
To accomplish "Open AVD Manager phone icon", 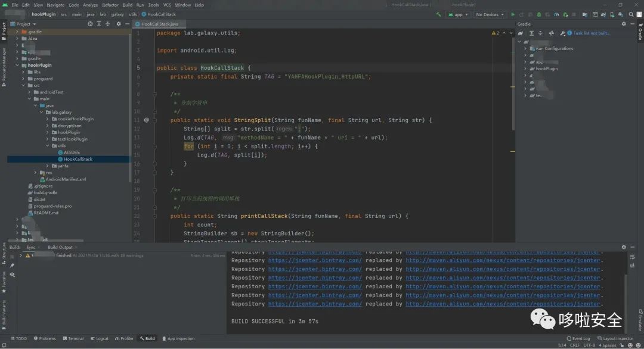I will coord(612,14).
